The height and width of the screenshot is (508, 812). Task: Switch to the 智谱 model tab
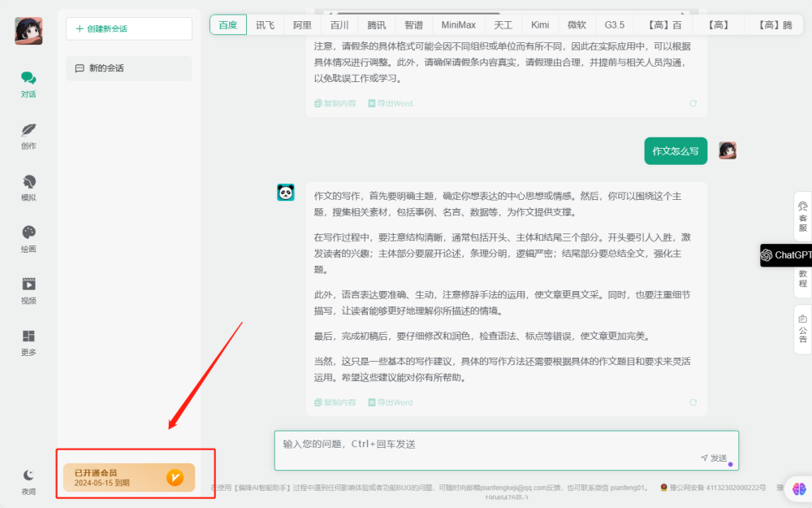(414, 25)
